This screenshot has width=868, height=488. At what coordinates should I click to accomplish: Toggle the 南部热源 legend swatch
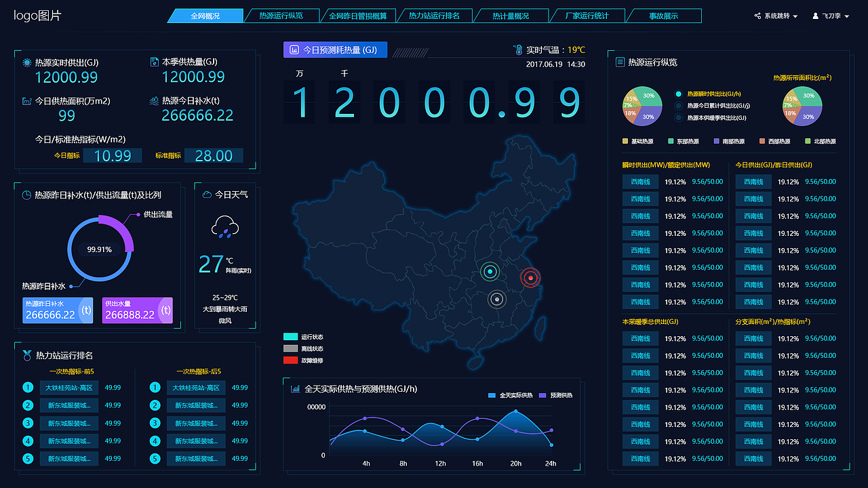tap(717, 142)
